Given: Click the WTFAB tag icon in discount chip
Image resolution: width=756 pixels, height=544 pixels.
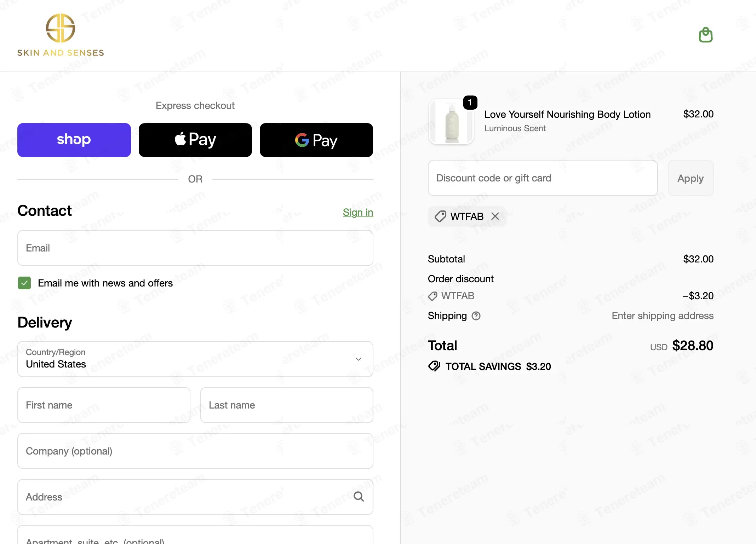Looking at the screenshot, I should (440, 216).
